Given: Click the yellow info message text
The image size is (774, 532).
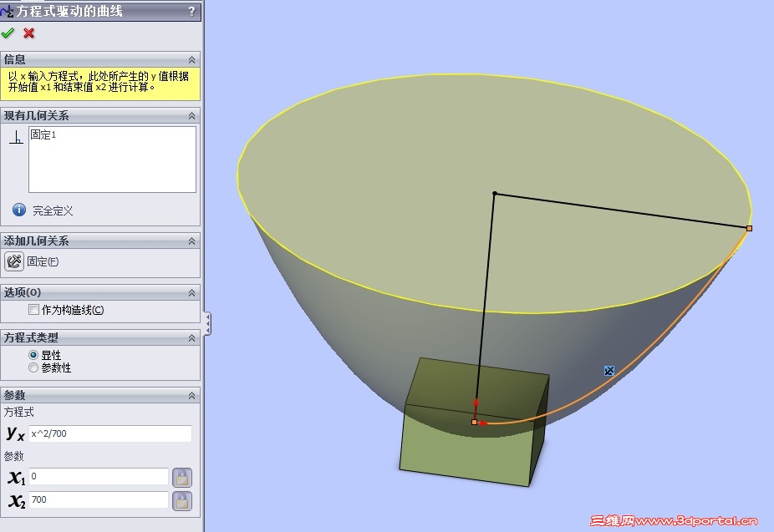Looking at the screenshot, I should click(99, 82).
